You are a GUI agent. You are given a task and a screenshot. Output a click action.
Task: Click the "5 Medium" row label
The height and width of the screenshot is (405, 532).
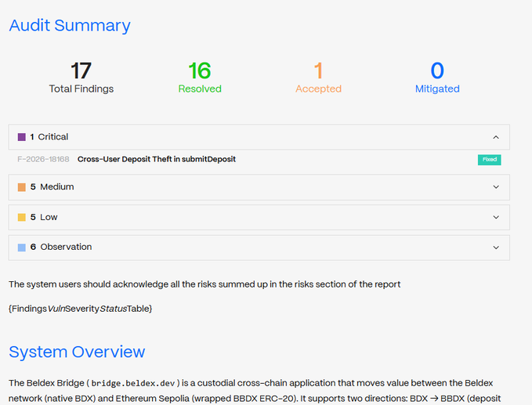point(52,187)
